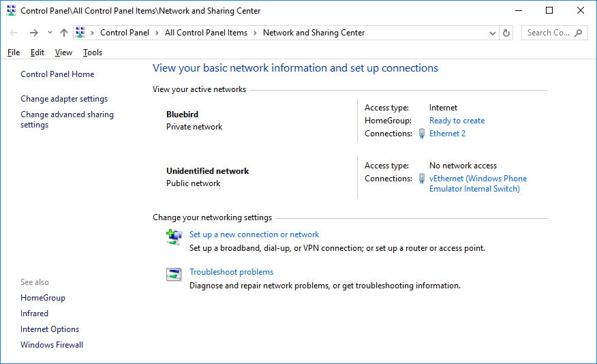The width and height of the screenshot is (597, 364).
Task: Open Windows Firewall under See also
Action: coord(52,345)
